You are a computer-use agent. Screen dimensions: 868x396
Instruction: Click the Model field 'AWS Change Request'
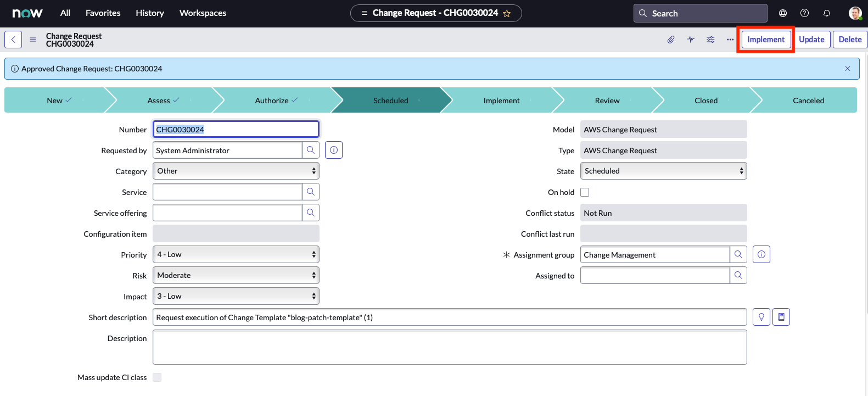point(664,129)
